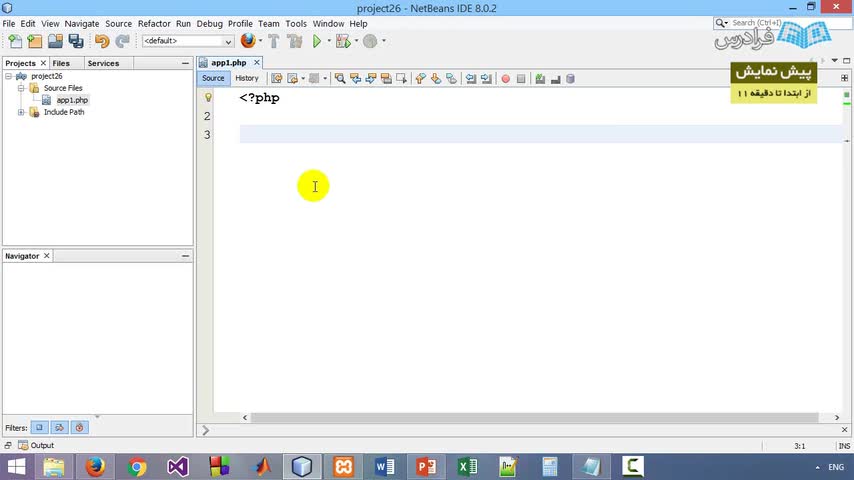
Task: Click the Find Selection magnifier icon
Action: coord(340,78)
